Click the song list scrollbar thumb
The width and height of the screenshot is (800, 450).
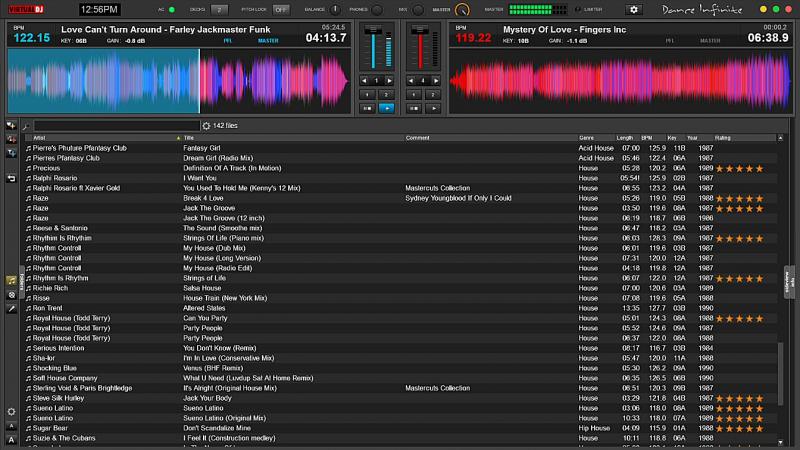click(x=781, y=375)
